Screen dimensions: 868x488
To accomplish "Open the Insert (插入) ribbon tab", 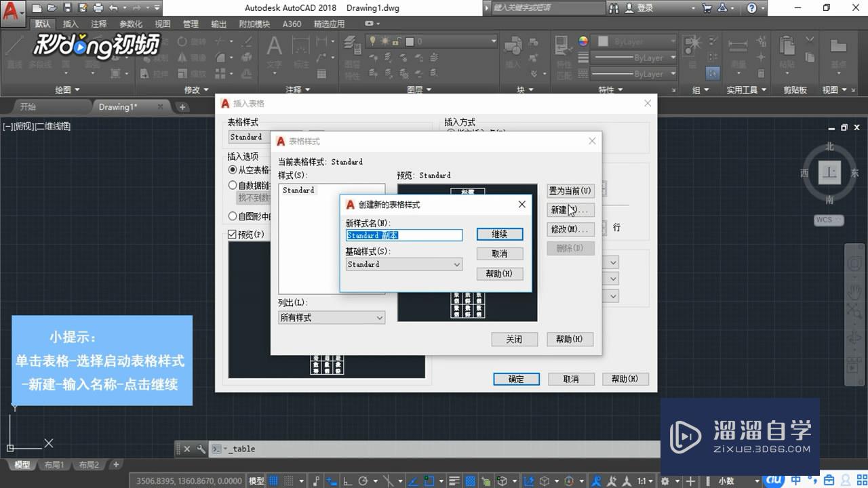I will (x=71, y=24).
